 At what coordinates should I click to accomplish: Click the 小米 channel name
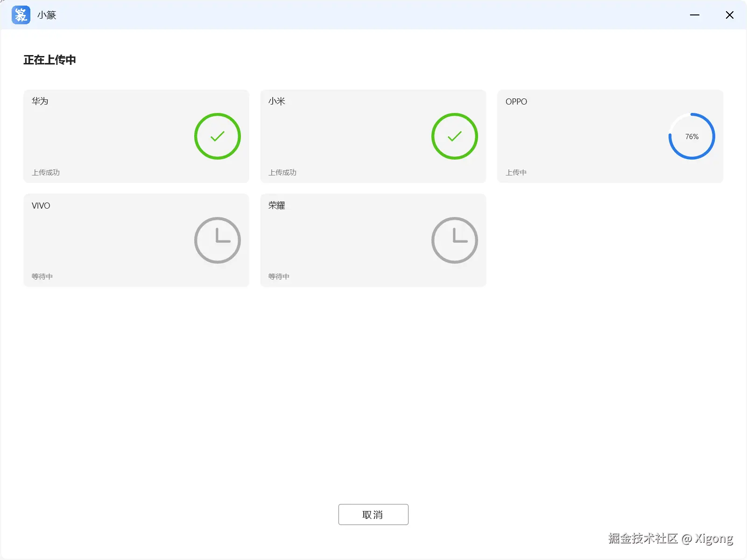coord(277,101)
